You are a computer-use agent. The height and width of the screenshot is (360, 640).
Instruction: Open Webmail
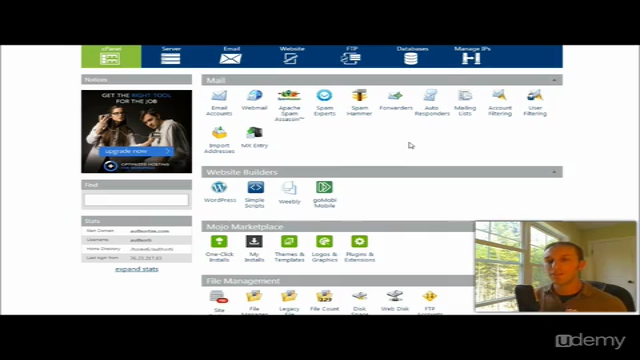click(254, 100)
